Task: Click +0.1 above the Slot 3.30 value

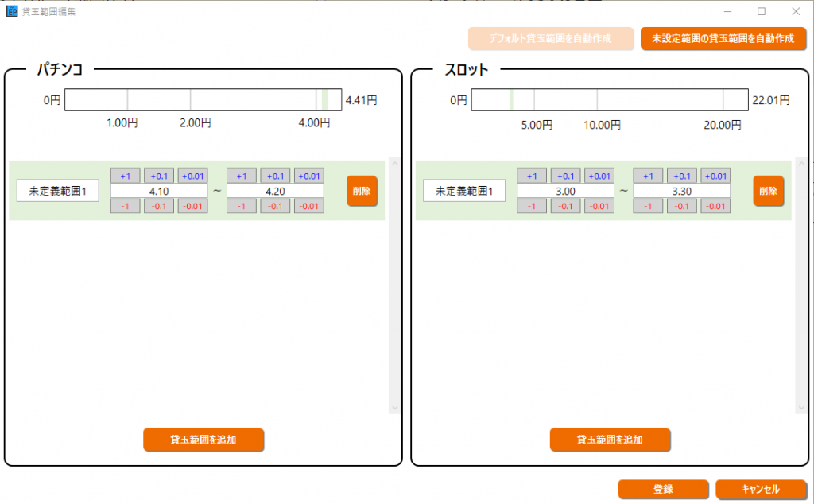Action: click(681, 176)
